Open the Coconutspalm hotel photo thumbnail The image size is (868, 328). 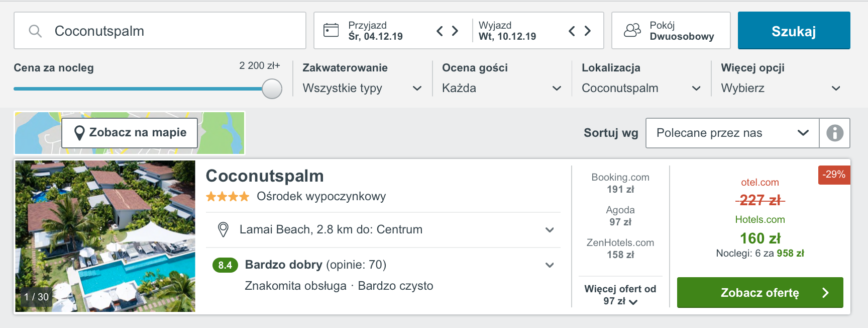[105, 236]
